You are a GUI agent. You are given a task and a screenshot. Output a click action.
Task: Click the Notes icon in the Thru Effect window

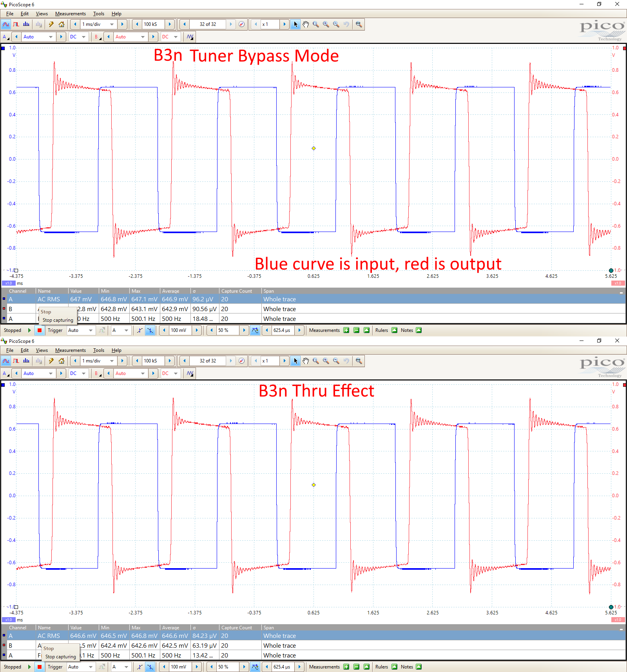419,667
